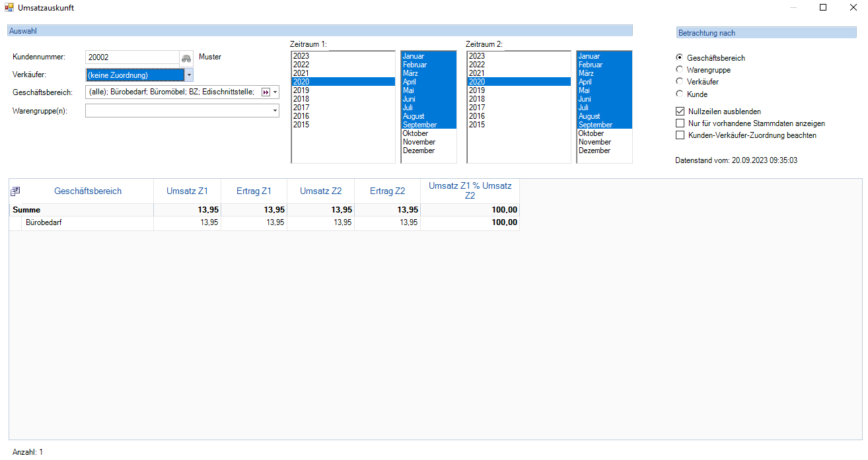Screen dimensions: 868x460
Task: Sort by the Umsatz Z1 column header
Action: [187, 191]
